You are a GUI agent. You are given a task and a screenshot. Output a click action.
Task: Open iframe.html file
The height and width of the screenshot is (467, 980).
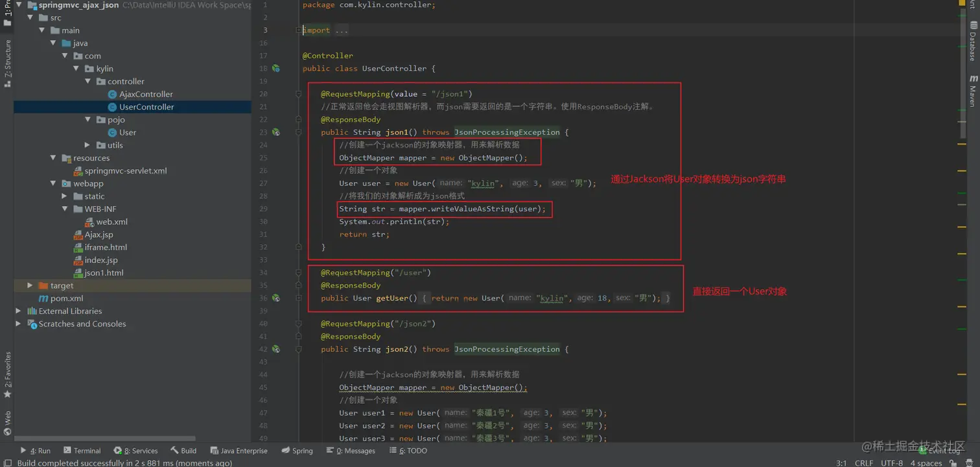pyautogui.click(x=100, y=247)
